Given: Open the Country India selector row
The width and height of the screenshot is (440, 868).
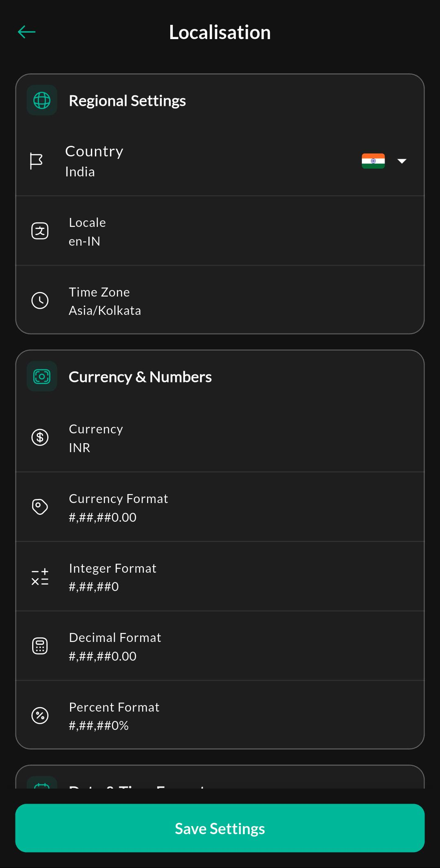Looking at the screenshot, I should pyautogui.click(x=220, y=161).
